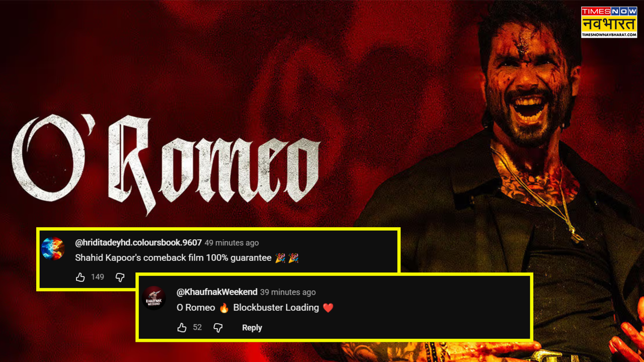Click the fire emoji in O Romeo comment
The width and height of the screenshot is (644, 362).
pyautogui.click(x=224, y=308)
